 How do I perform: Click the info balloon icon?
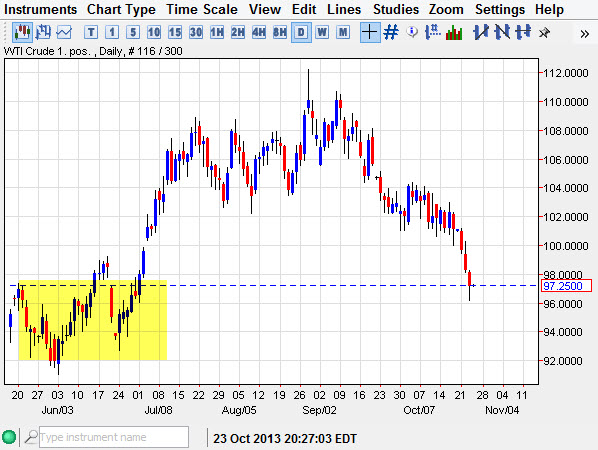(x=412, y=32)
